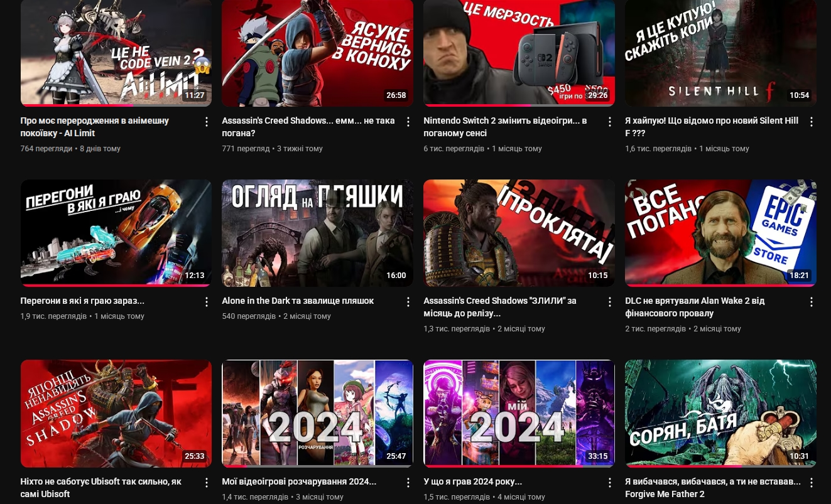Open options menu for Assassin's Creed Shadows 'ЗЛИЛИ' video
This screenshot has height=504, width=831.
click(x=609, y=302)
